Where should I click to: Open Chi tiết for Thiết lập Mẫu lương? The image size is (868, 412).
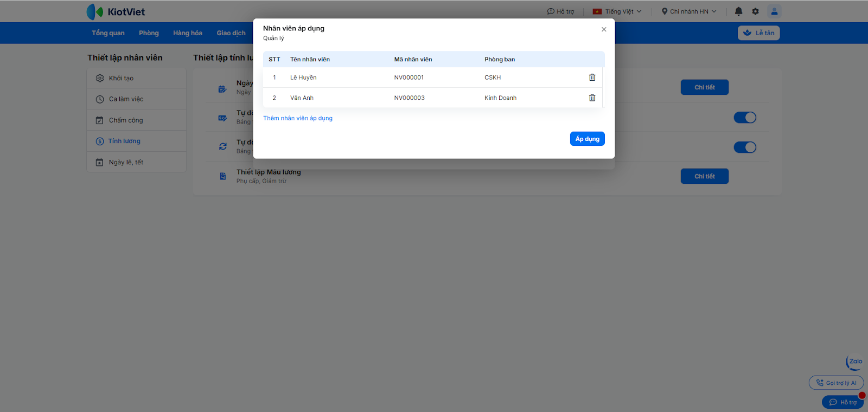pos(705,176)
